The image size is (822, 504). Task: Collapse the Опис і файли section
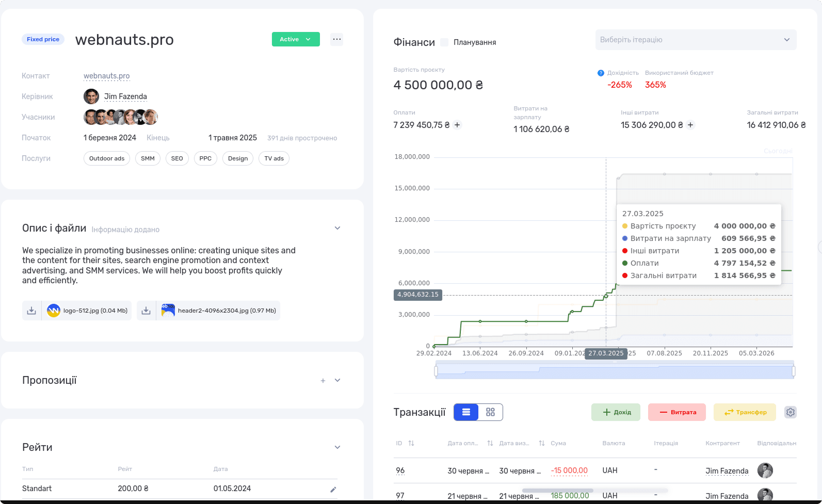[337, 228]
